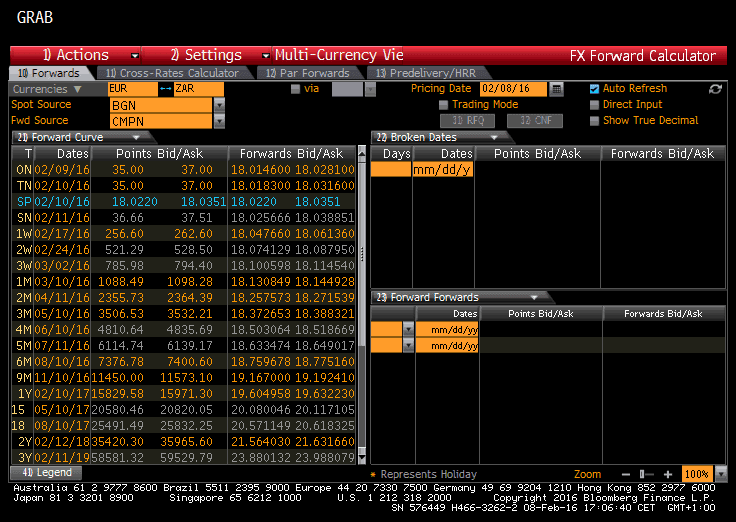Click the 9M bid points 11450.00

click(117, 378)
